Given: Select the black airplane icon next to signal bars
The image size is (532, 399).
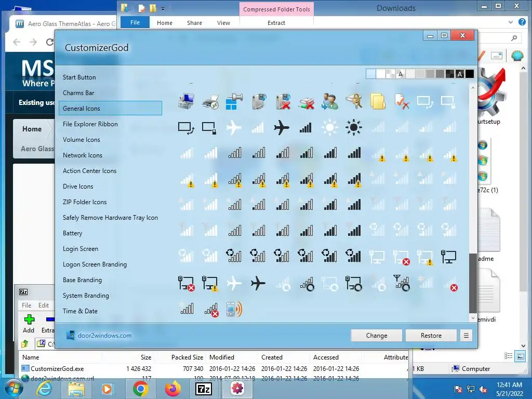Looking at the screenshot, I should coord(281,128).
